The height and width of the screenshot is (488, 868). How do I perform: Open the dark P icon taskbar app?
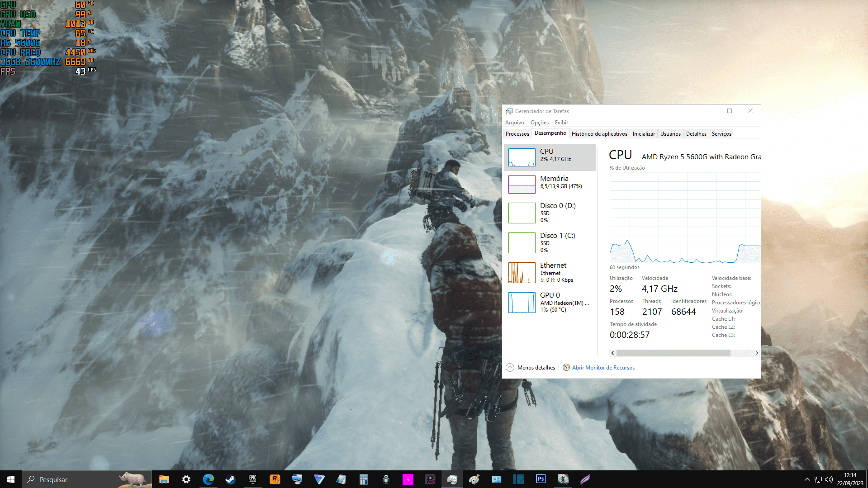(430, 479)
